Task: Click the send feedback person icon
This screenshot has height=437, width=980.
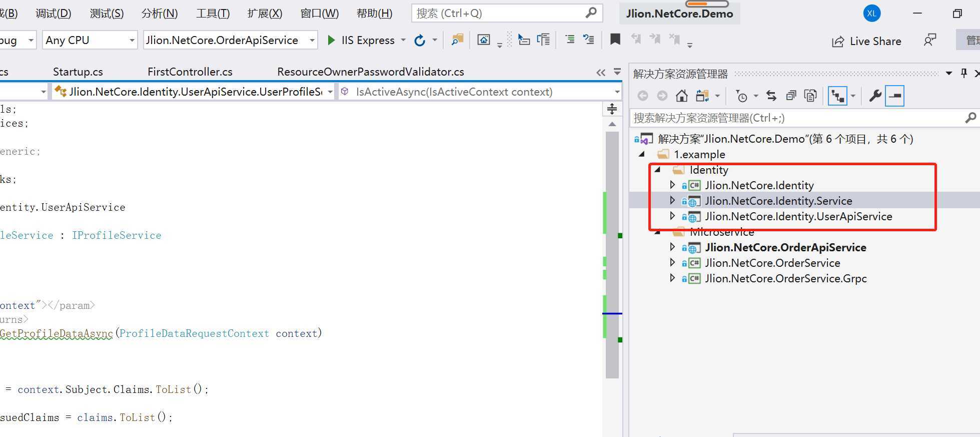Action: pos(929,40)
